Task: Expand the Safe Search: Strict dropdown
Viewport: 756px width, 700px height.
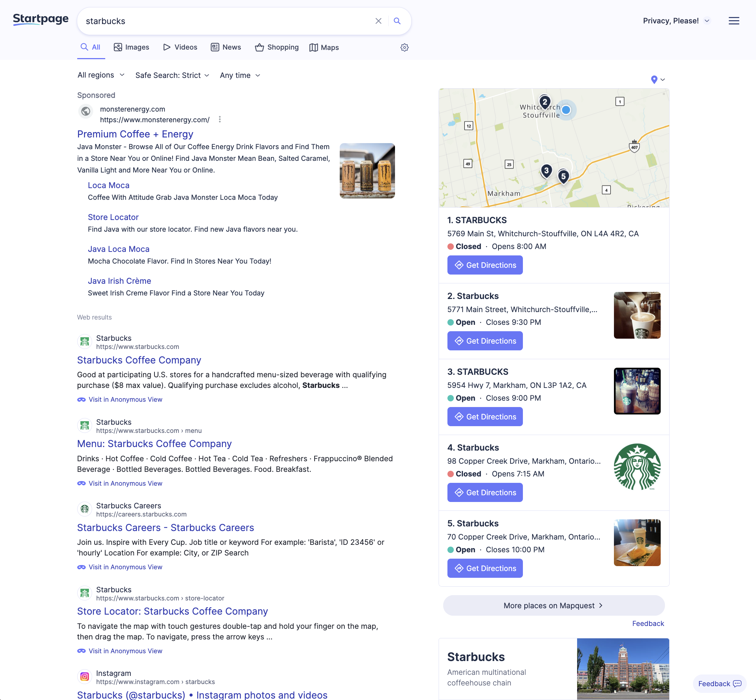Action: [172, 75]
